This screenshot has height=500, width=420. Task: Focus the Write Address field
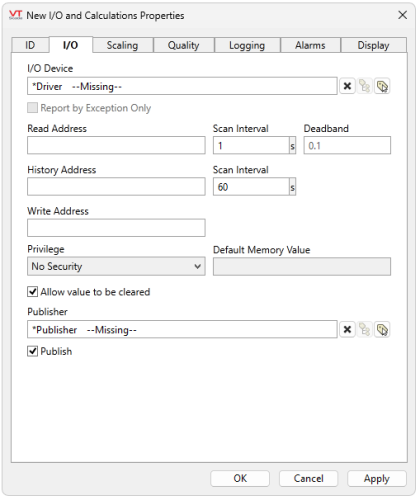(116, 228)
